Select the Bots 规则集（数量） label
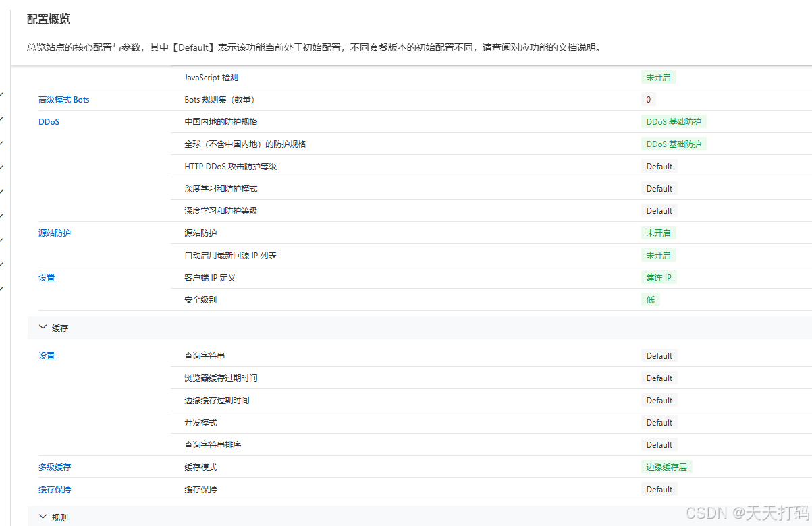Image resolution: width=812 pixels, height=526 pixels. click(x=219, y=100)
